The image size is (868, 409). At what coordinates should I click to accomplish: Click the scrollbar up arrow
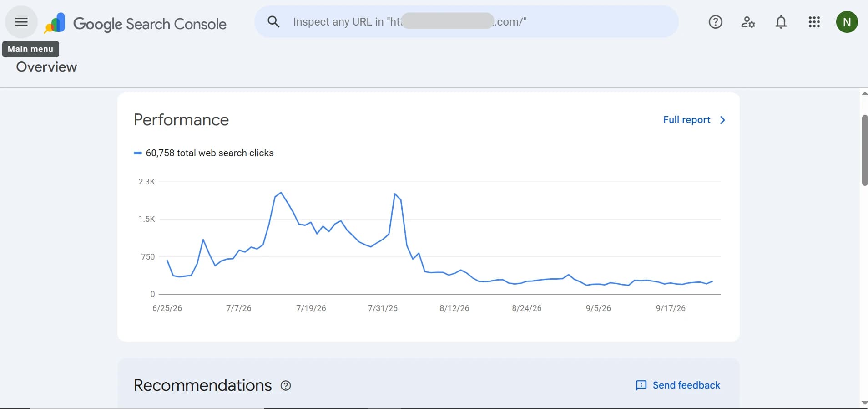[864, 93]
